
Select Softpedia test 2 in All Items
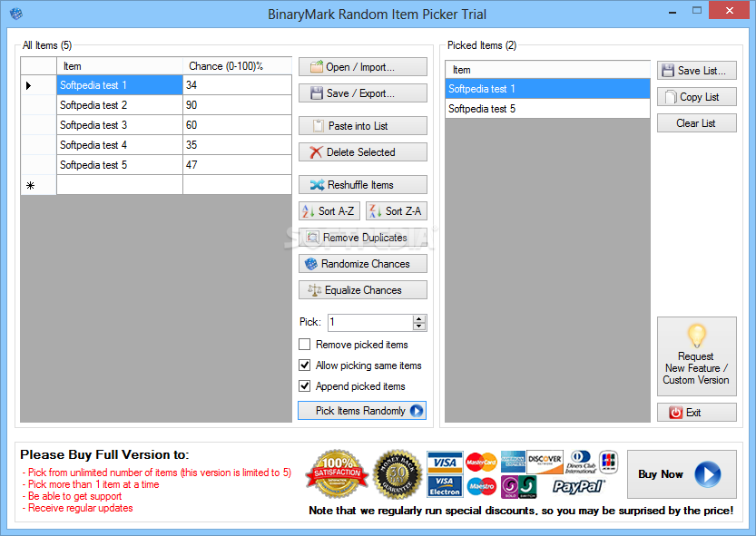120,105
